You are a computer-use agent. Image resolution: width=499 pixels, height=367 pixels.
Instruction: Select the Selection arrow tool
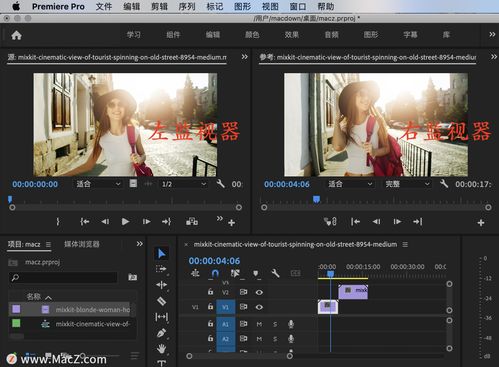[161, 254]
